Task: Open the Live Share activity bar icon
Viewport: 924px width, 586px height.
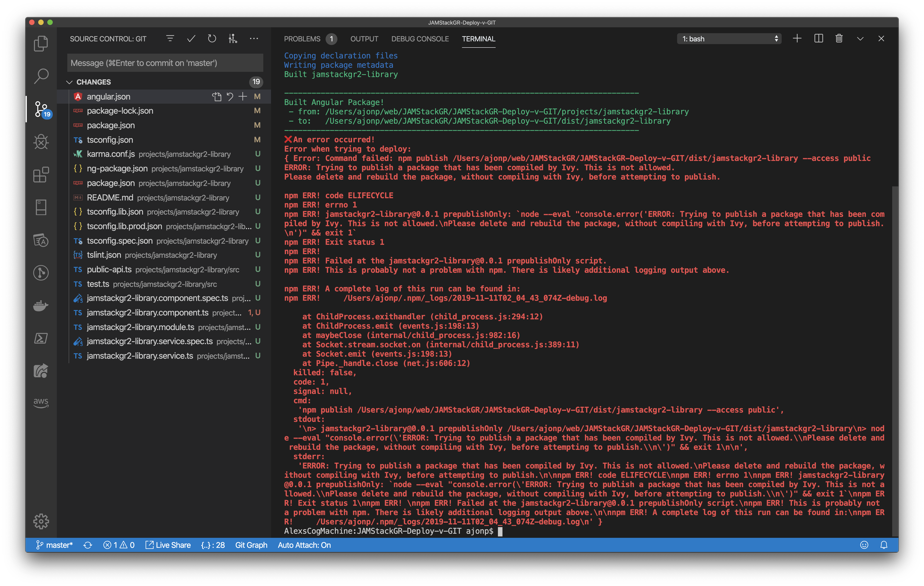Action: [41, 371]
